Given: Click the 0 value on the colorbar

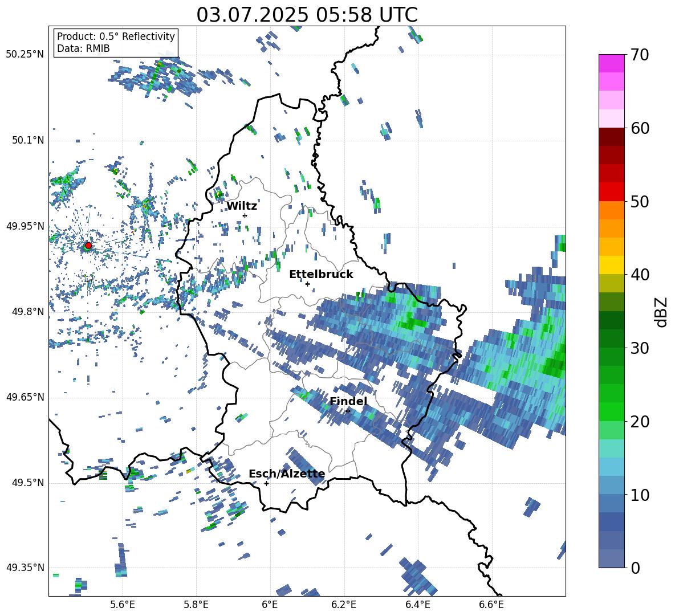Looking at the screenshot, I should point(635,568).
